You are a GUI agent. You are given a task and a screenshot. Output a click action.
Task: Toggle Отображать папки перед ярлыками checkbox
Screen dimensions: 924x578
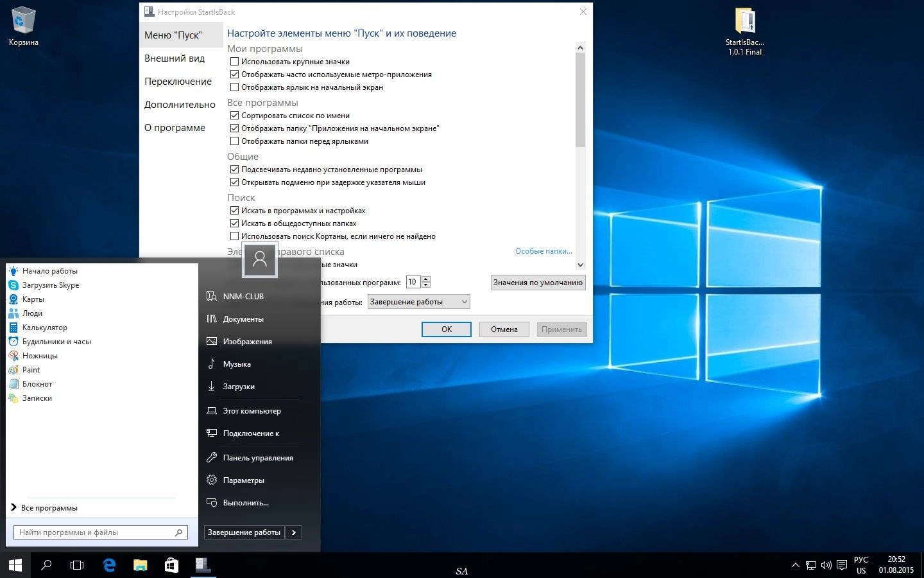pyautogui.click(x=234, y=141)
